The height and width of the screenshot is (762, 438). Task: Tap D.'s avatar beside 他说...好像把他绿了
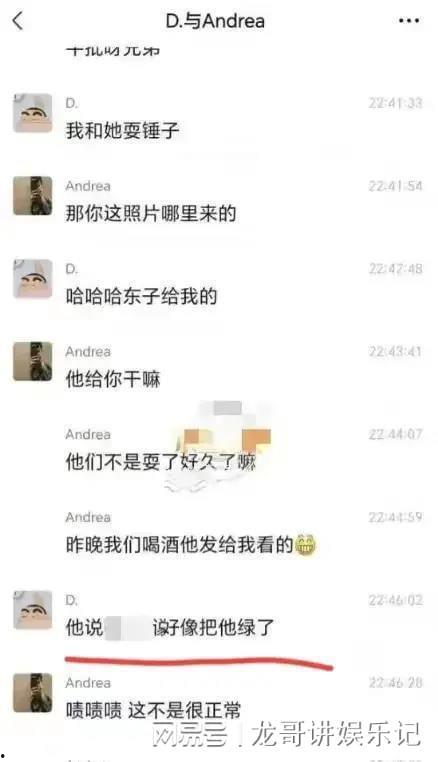(x=33, y=610)
